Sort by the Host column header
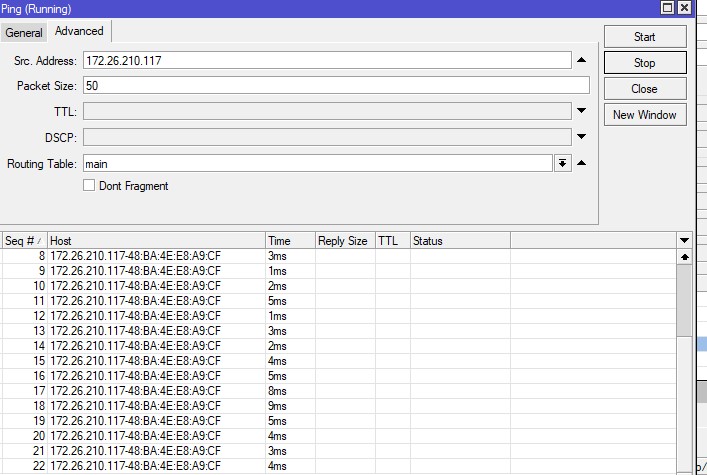Screen dimensions: 707x475 [x=156, y=241]
